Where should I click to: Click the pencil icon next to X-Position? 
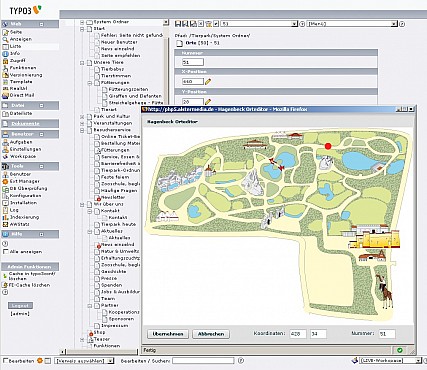208,81
